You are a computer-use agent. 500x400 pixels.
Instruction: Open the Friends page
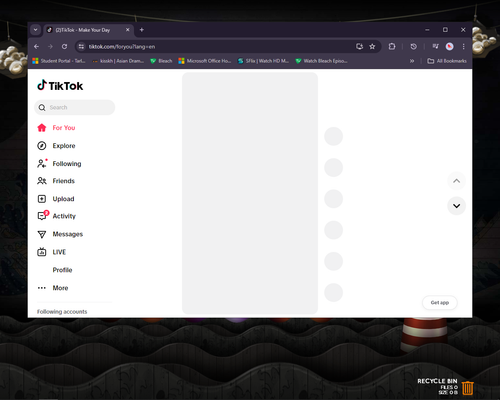pyautogui.click(x=56, y=181)
